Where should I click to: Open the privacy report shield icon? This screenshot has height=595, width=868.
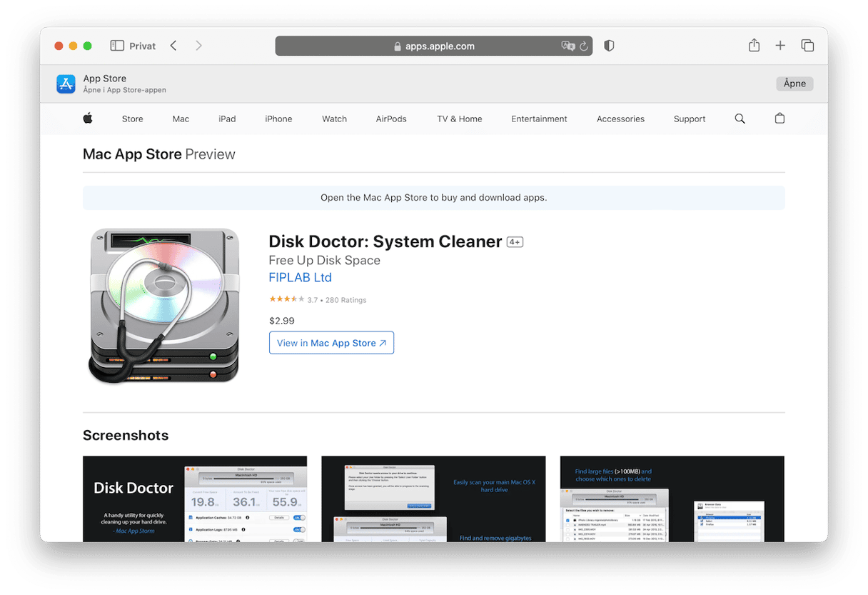[x=609, y=46]
